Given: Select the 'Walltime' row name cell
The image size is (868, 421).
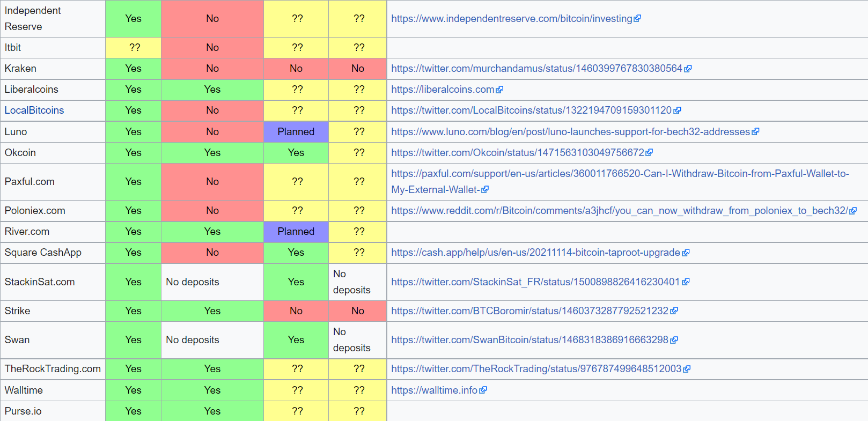Looking at the screenshot, I should [53, 390].
